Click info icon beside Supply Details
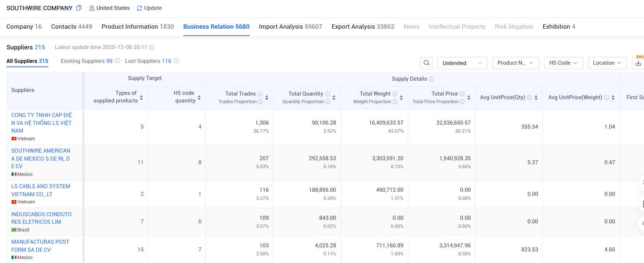 [431, 79]
